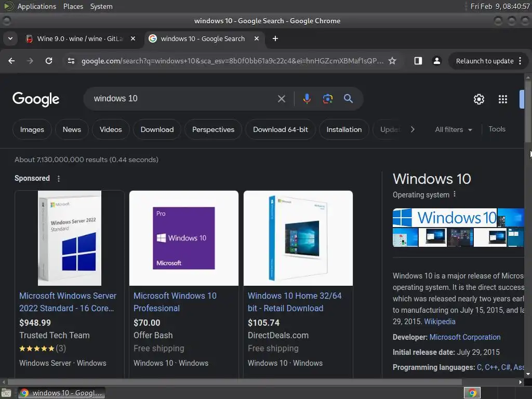Open Google quick settings gear
The width and height of the screenshot is (532, 399).
point(478,99)
